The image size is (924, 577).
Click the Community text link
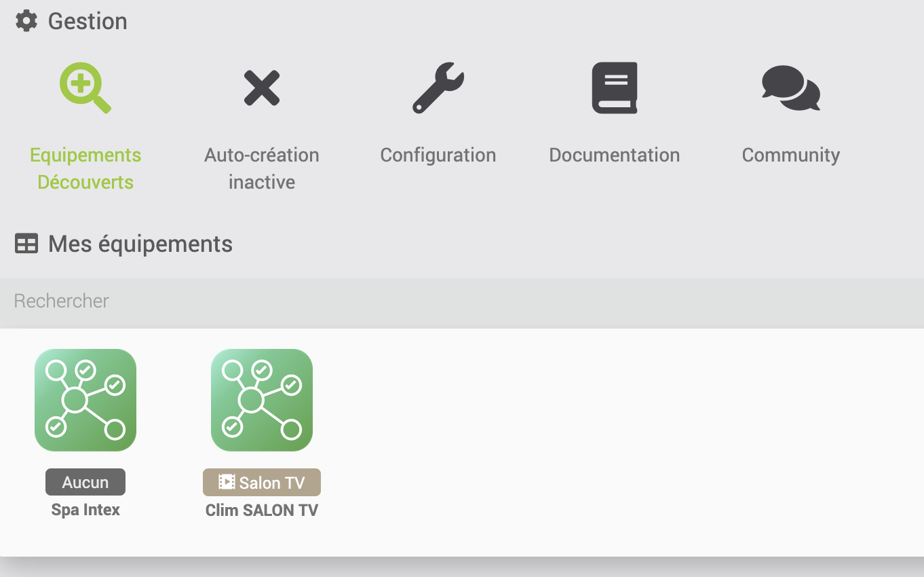point(791,155)
